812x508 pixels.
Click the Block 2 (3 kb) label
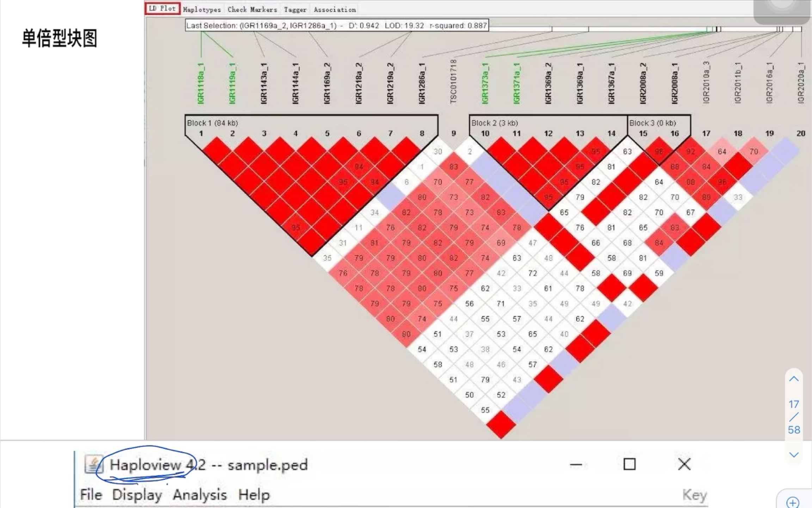coord(494,123)
